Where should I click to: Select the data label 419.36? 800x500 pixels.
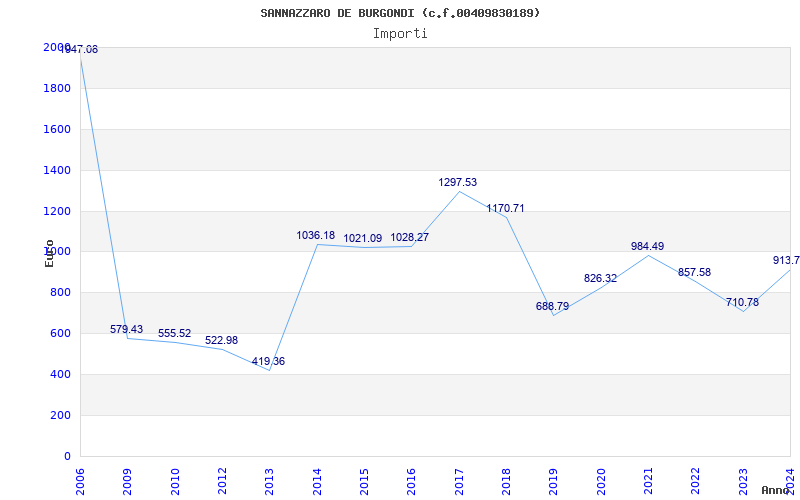[x=268, y=361]
